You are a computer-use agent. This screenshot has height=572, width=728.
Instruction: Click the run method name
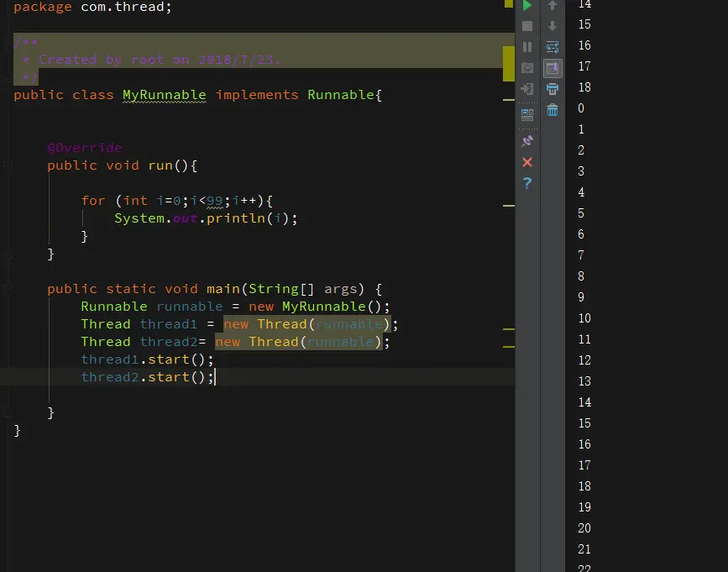[160, 165]
